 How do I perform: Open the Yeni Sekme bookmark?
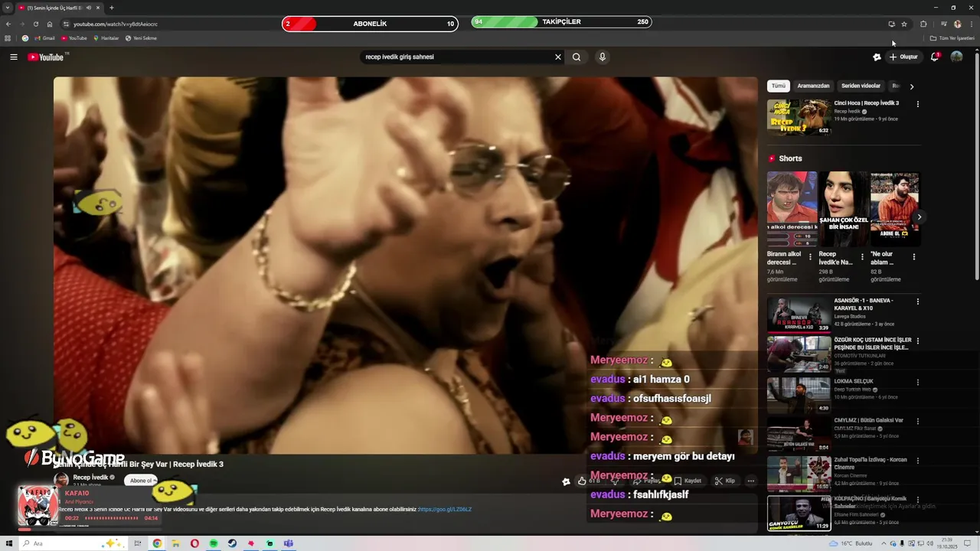click(x=141, y=38)
